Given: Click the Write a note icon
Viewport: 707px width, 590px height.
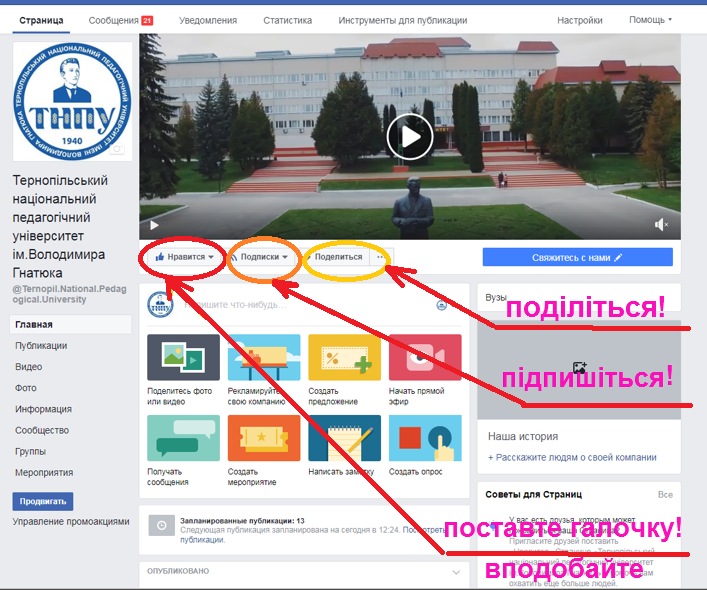Looking at the screenshot, I should 344,438.
